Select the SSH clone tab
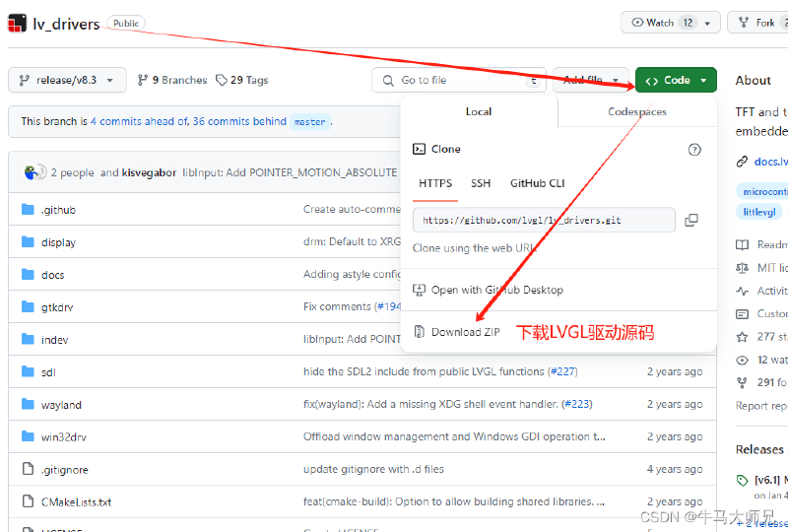788x532 pixels. coord(481,183)
